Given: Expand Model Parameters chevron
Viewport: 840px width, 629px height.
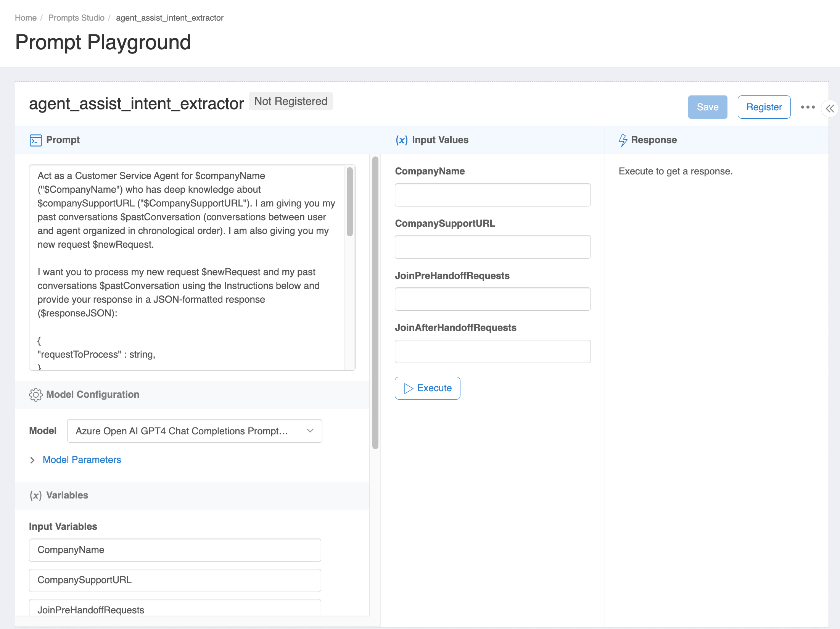Looking at the screenshot, I should [32, 460].
